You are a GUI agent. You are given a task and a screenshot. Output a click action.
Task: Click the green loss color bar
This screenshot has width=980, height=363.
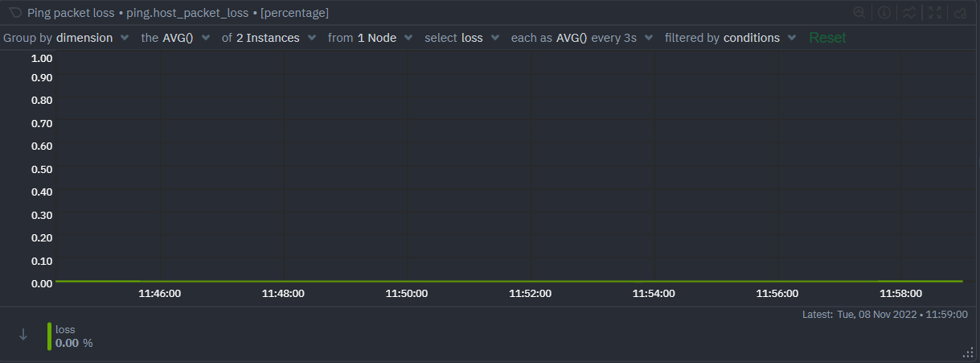click(49, 336)
